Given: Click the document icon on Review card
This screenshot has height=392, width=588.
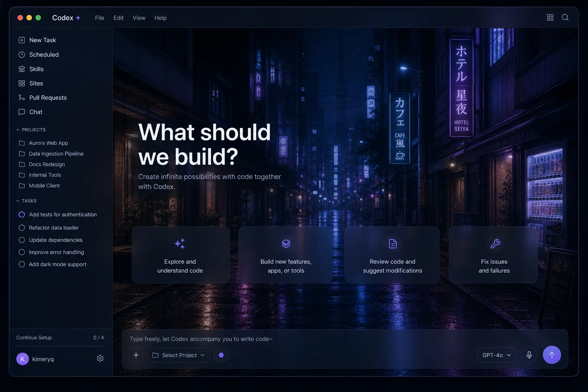Looking at the screenshot, I should (393, 243).
